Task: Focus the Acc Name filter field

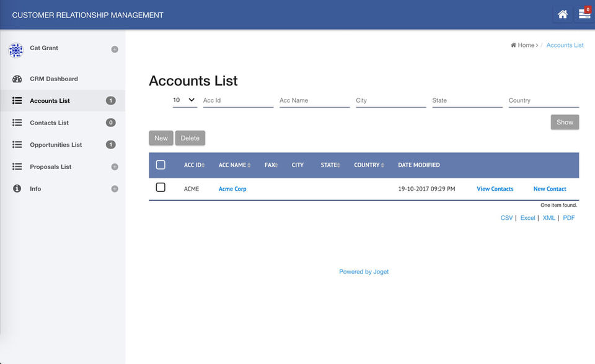Action: 315,100
